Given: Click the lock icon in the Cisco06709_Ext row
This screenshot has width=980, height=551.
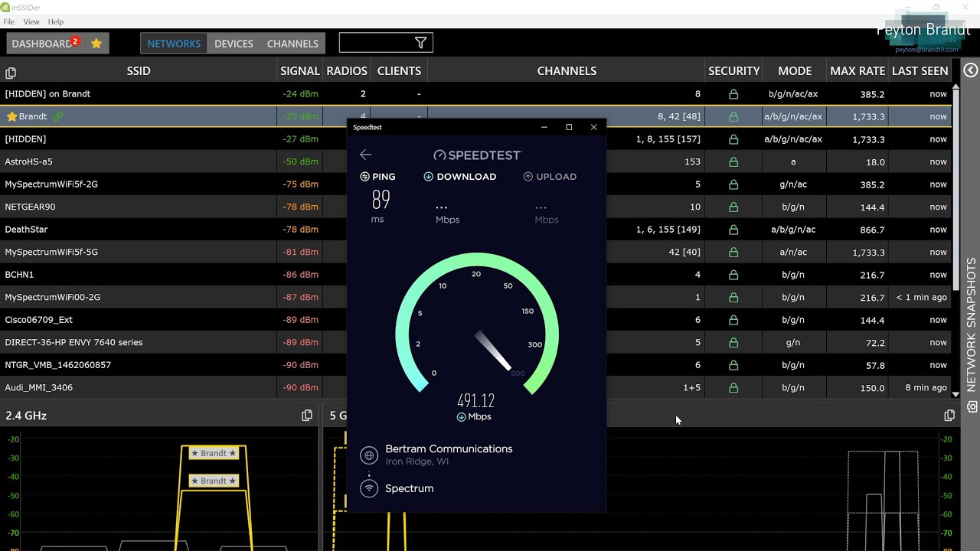Looking at the screenshot, I should coord(733,320).
